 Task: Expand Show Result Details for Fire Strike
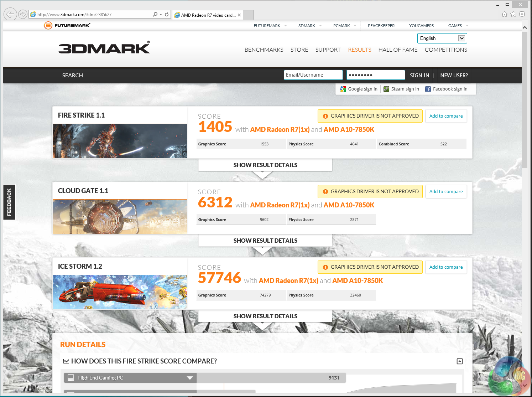(x=265, y=165)
